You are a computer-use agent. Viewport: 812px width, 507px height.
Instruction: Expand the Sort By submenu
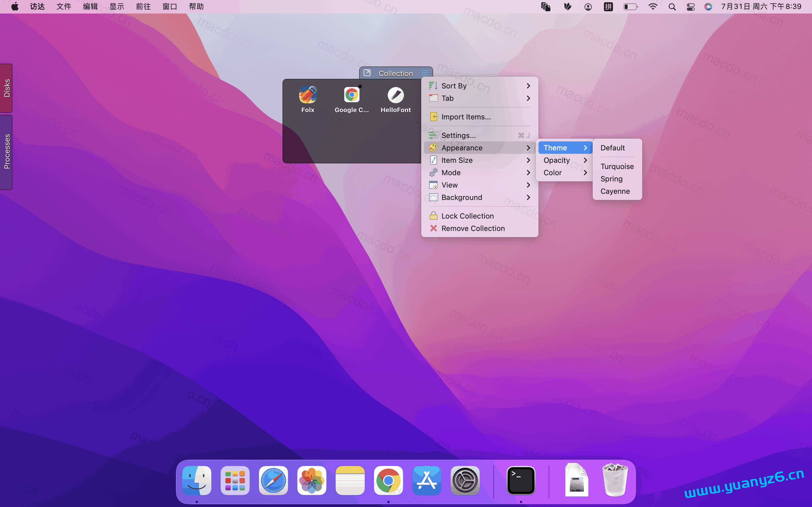454,86
